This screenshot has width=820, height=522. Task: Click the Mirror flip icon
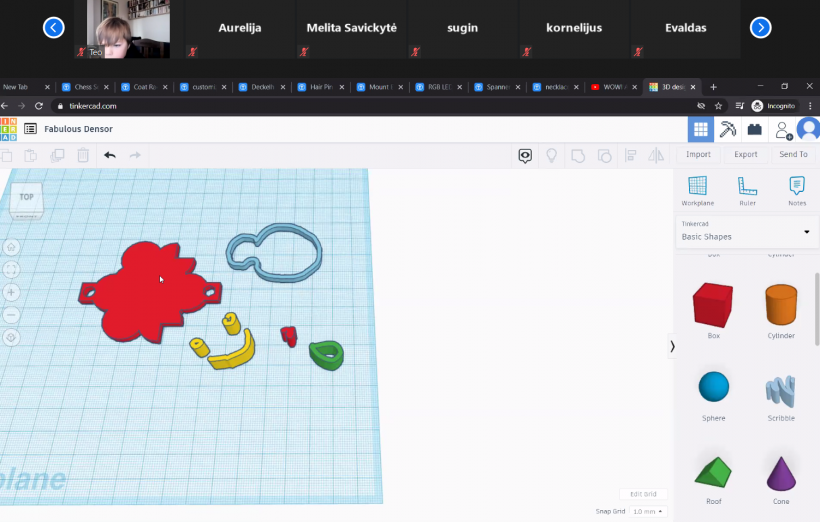pos(656,155)
